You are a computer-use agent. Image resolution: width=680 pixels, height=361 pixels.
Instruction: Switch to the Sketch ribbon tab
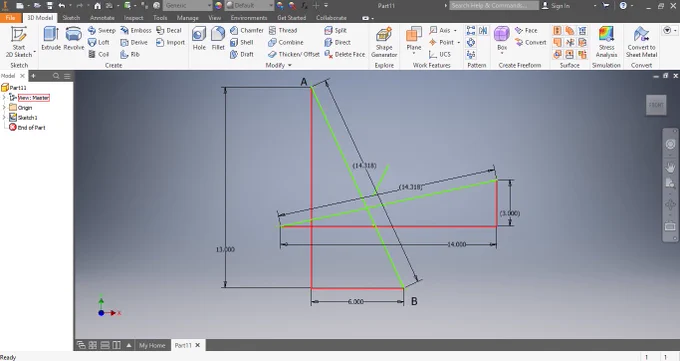[71, 18]
